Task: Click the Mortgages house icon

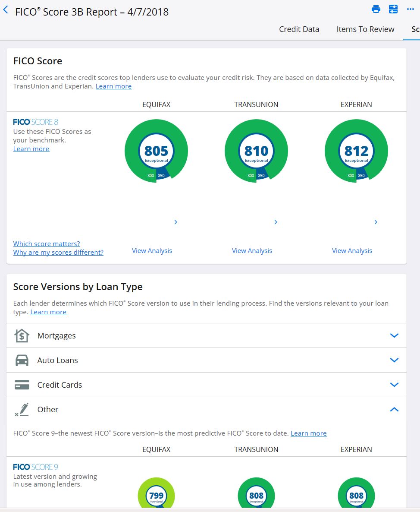Action: coord(22,336)
